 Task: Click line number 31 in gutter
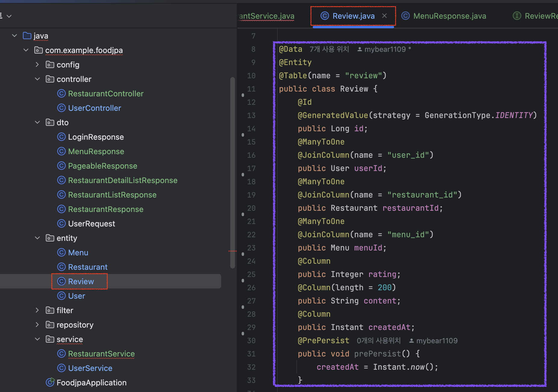point(251,354)
